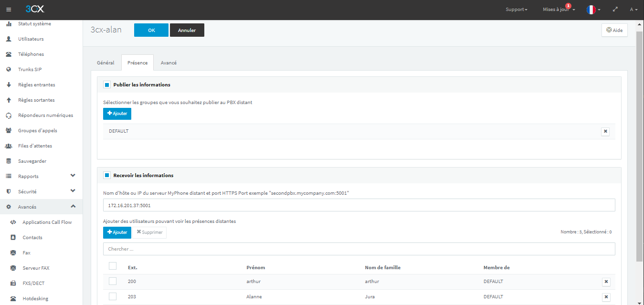Click the Jura last name cell
Screen dimensions: 644x305
coord(370,297)
